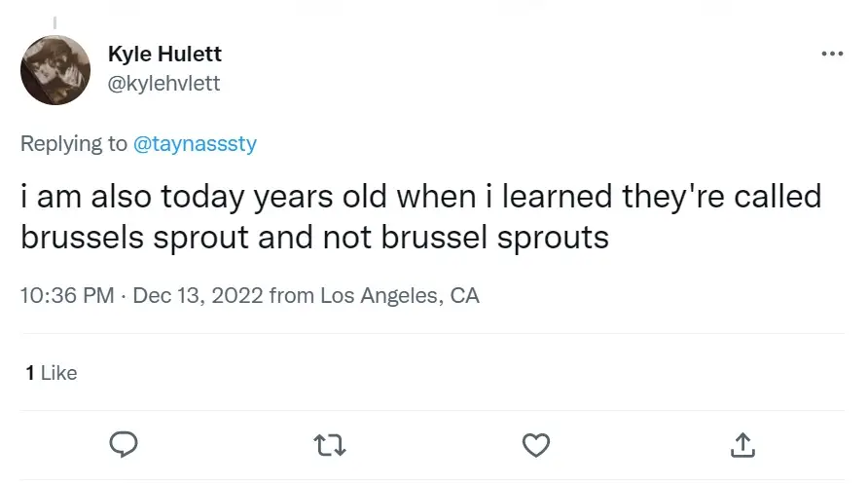Visit the @kylehvlett handle link

(x=163, y=84)
